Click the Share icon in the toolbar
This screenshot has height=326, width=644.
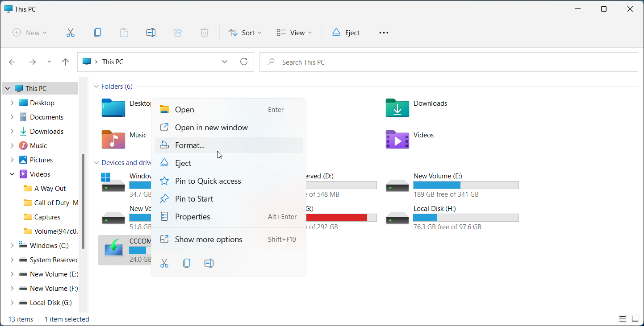177,32
